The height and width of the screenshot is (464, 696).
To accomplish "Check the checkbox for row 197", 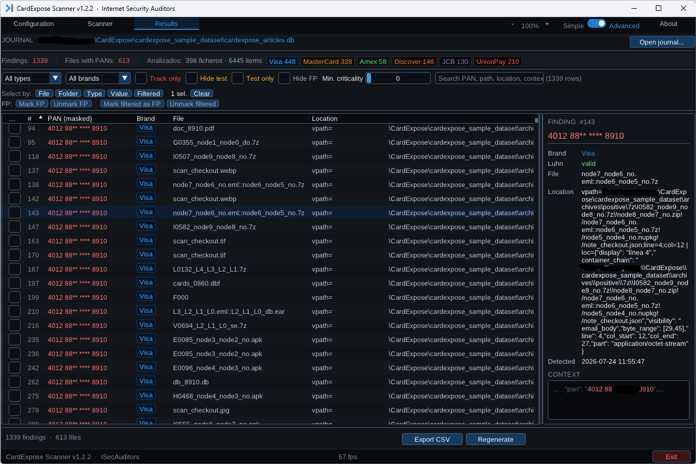I will coord(15,283).
